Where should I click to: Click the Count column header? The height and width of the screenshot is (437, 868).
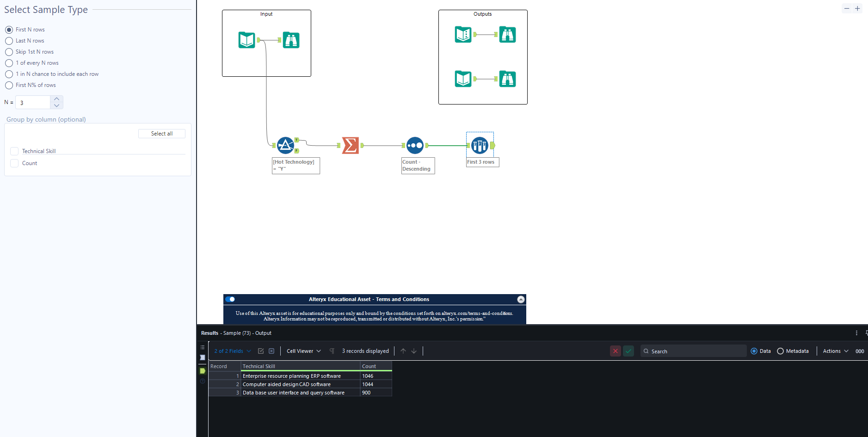pyautogui.click(x=376, y=366)
